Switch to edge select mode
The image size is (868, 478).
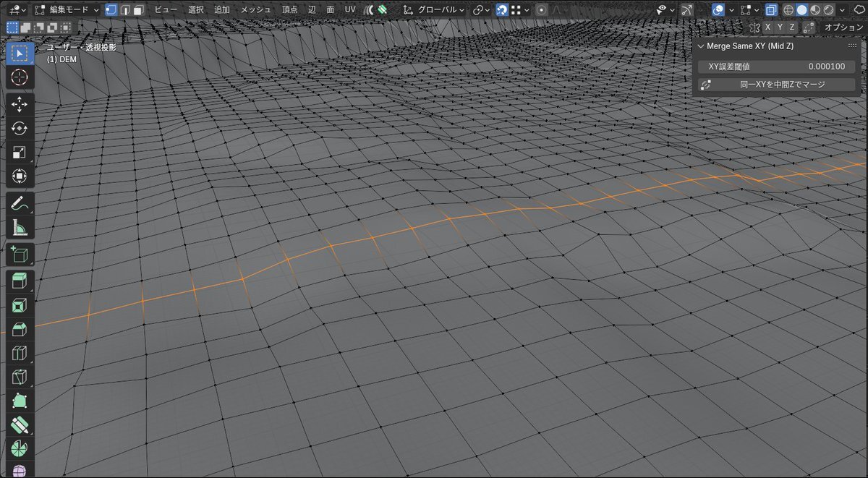click(x=124, y=10)
